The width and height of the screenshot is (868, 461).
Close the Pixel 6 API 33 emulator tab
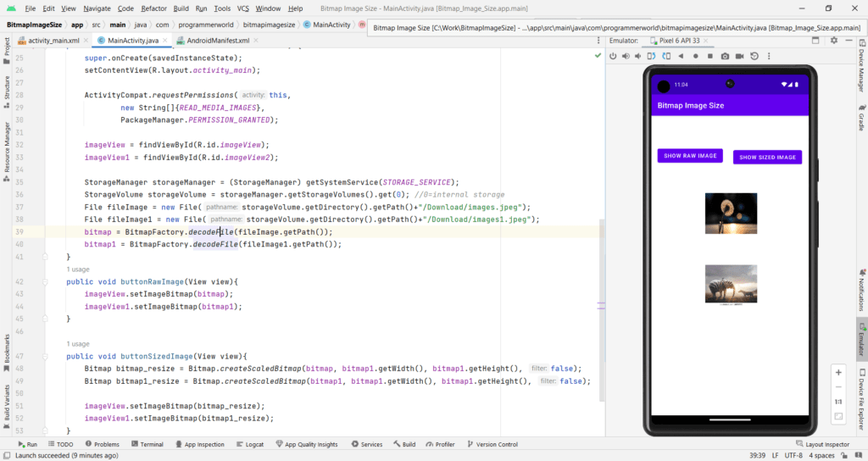706,41
